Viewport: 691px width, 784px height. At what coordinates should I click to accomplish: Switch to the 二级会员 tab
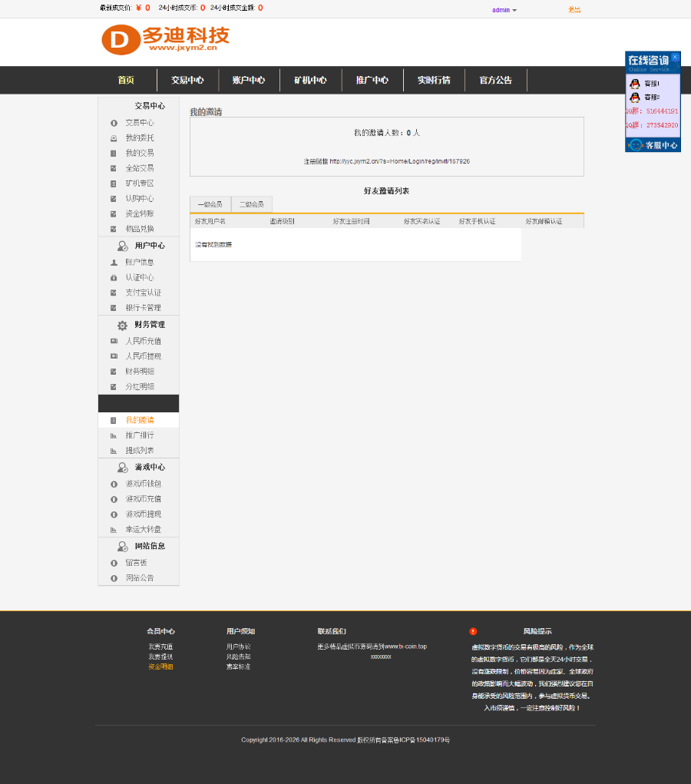(x=252, y=204)
